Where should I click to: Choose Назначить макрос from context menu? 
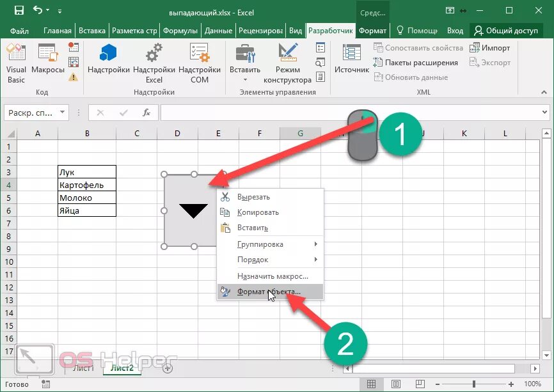click(271, 276)
